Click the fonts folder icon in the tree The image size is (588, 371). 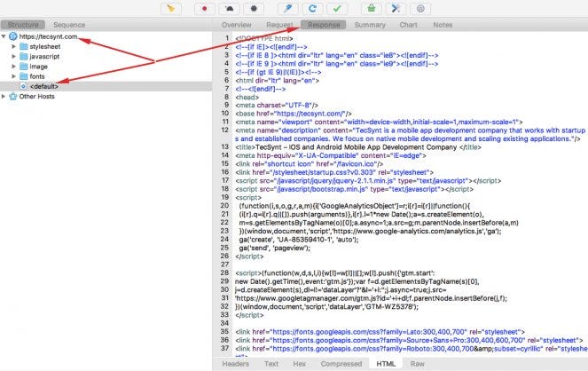[x=23, y=76]
